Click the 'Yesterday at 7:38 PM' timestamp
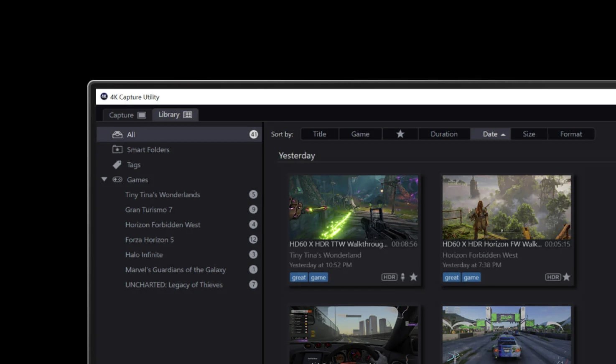This screenshot has height=364, width=616. coord(472,265)
